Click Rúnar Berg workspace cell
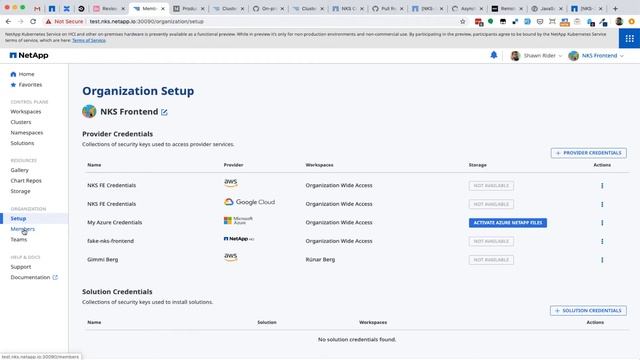Screen dimensions: 640x360 [320, 260]
